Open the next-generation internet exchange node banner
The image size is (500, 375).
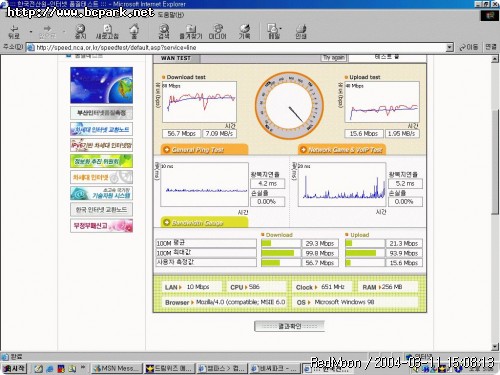(x=101, y=129)
